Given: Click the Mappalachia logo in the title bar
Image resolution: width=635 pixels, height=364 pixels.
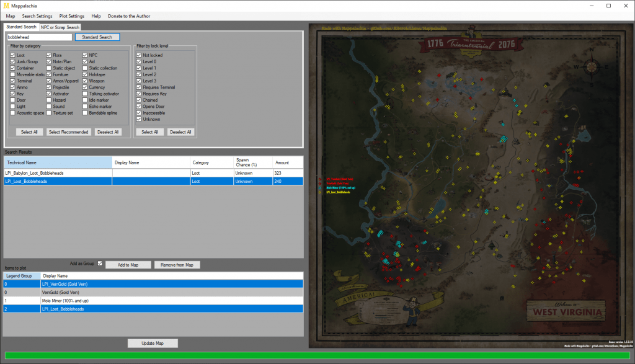Looking at the screenshot, I should point(6,6).
